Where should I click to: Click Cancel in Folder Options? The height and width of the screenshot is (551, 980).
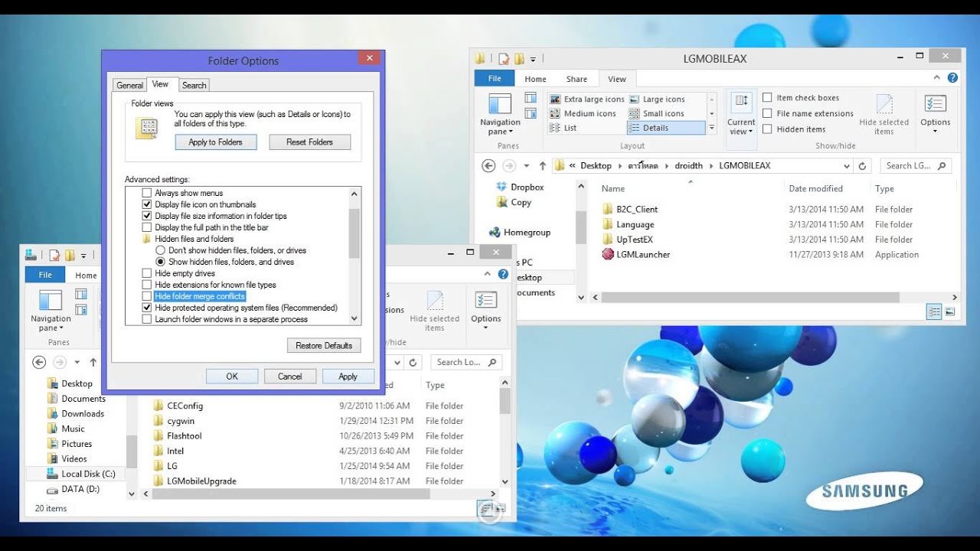click(290, 377)
